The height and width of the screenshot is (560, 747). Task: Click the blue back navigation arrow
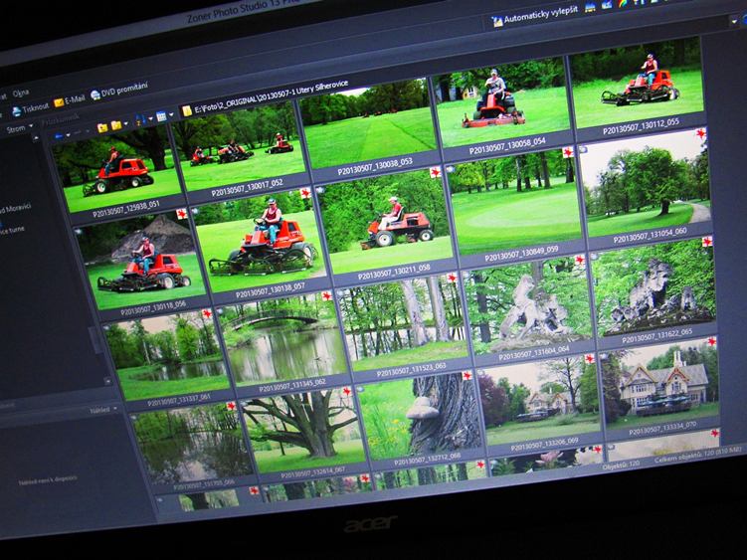59,136
